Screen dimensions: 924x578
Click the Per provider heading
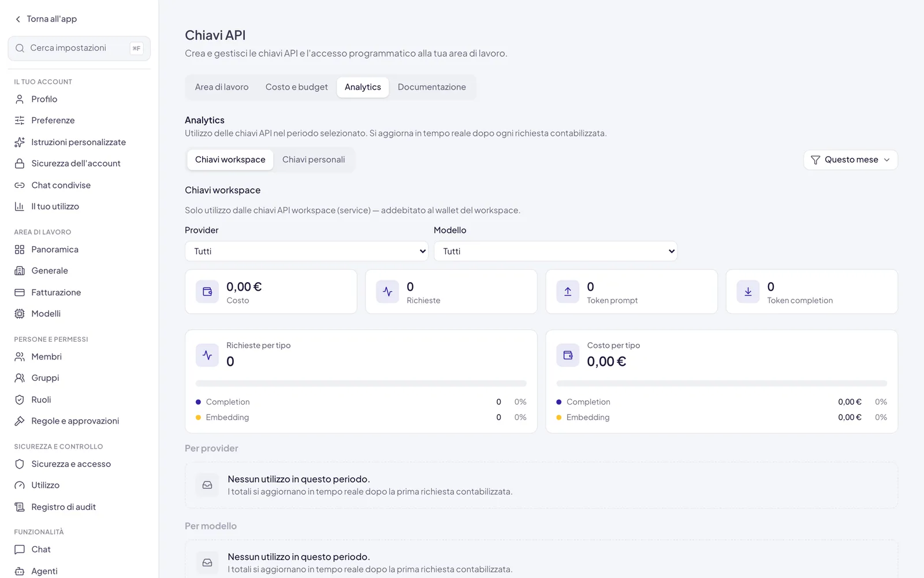(x=211, y=449)
